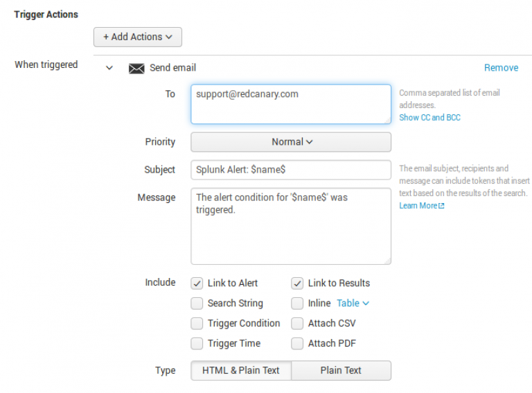
Task: Check the Trigger Time checkbox
Action: tap(197, 343)
